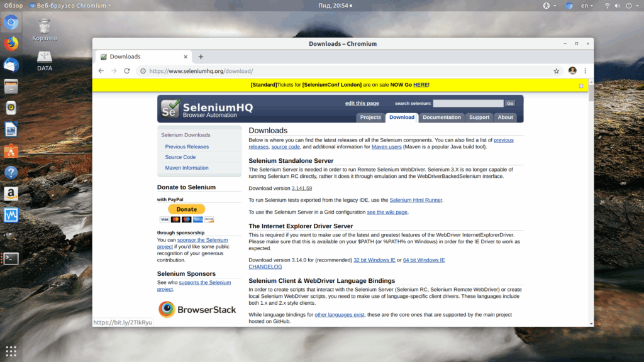Open the Documentation tab
The height and width of the screenshot is (362, 644).
click(x=441, y=118)
